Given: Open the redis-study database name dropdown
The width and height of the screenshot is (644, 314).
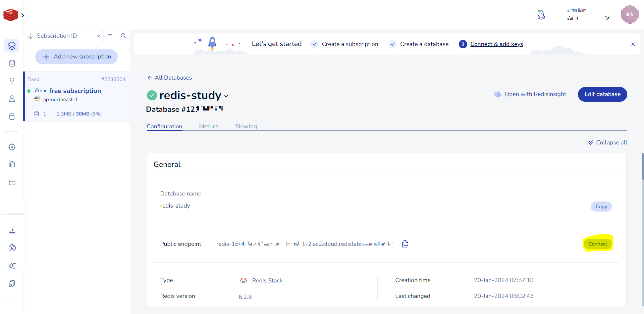Looking at the screenshot, I should [x=226, y=96].
